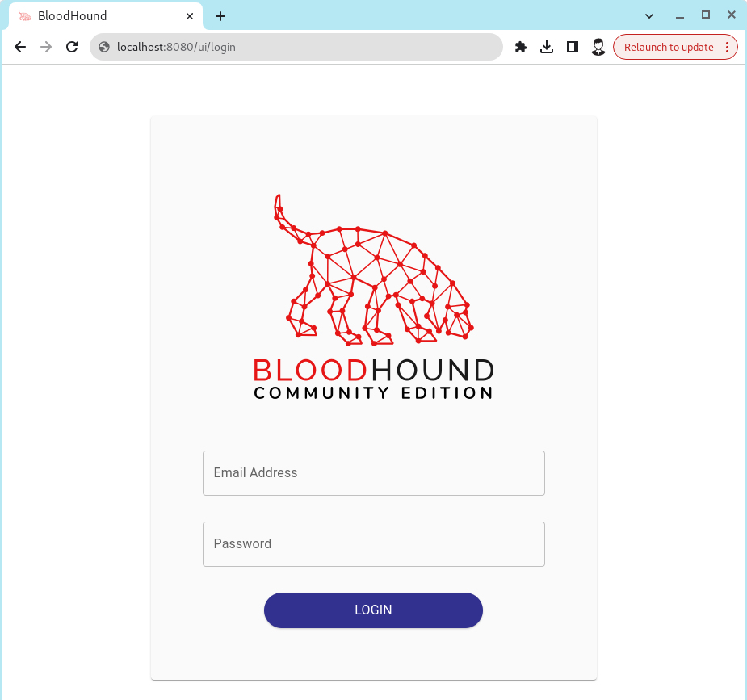Click the forward navigation arrow
The image size is (747, 700).
tap(46, 47)
